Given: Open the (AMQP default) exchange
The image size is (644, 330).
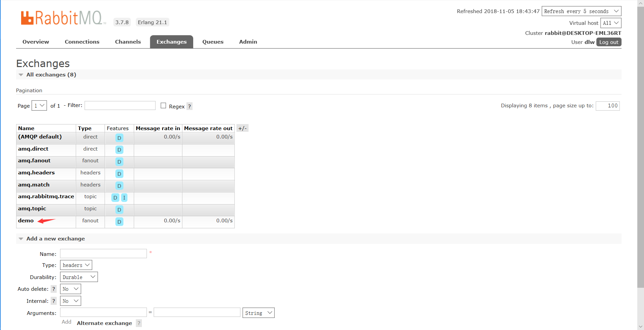Looking at the screenshot, I should coord(40,137).
